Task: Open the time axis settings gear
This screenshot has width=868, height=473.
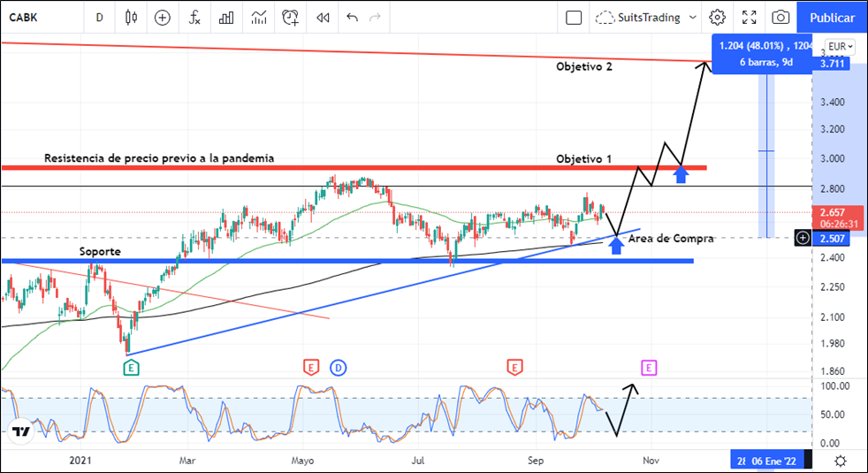Action: [840, 461]
